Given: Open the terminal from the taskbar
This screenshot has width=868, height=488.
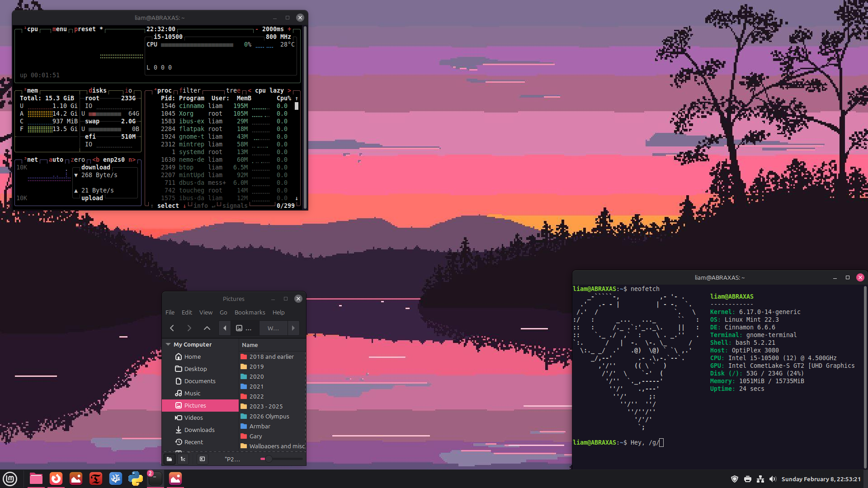Looking at the screenshot, I should click(x=155, y=479).
